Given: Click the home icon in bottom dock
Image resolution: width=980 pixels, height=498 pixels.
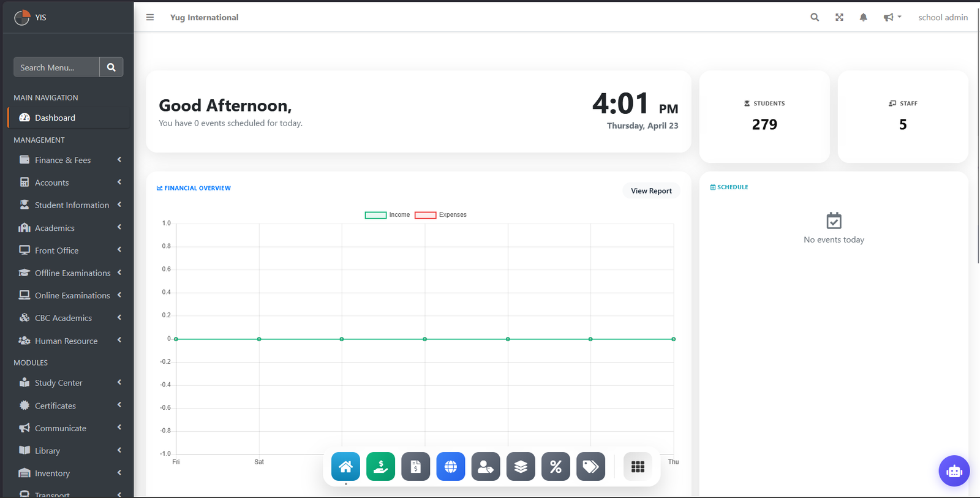Looking at the screenshot, I should (345, 467).
